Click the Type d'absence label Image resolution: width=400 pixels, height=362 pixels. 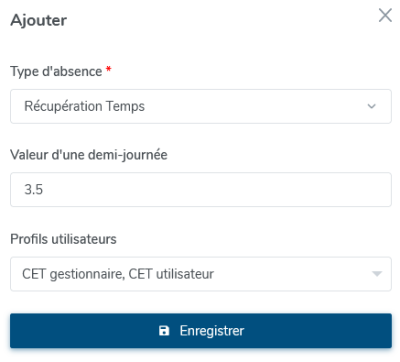point(56,71)
